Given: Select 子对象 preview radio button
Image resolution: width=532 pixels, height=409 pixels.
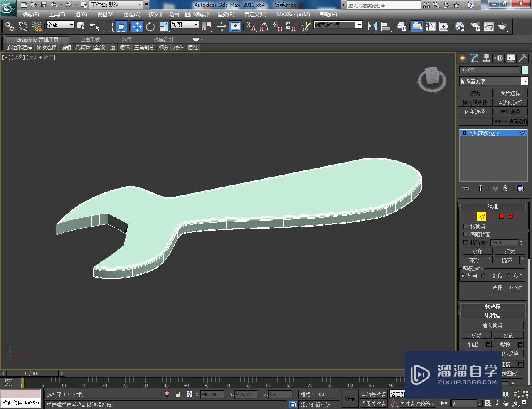Looking at the screenshot, I should click(483, 276).
